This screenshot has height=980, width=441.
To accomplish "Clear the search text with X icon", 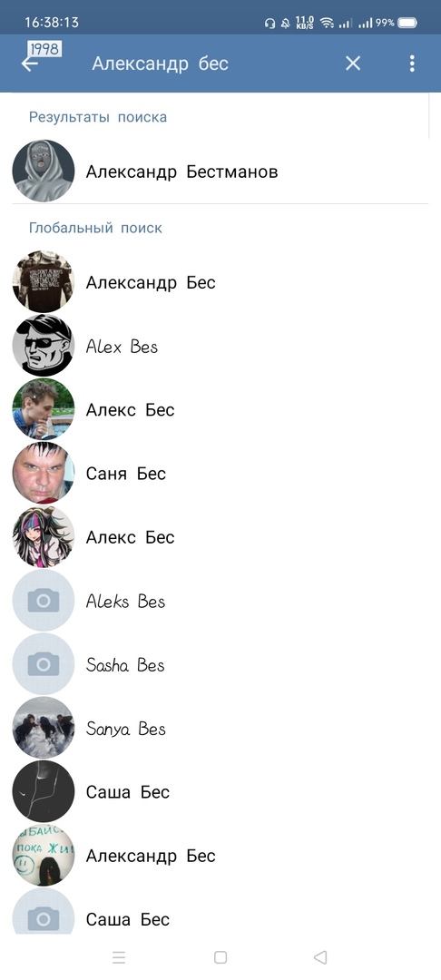I will coord(353,64).
